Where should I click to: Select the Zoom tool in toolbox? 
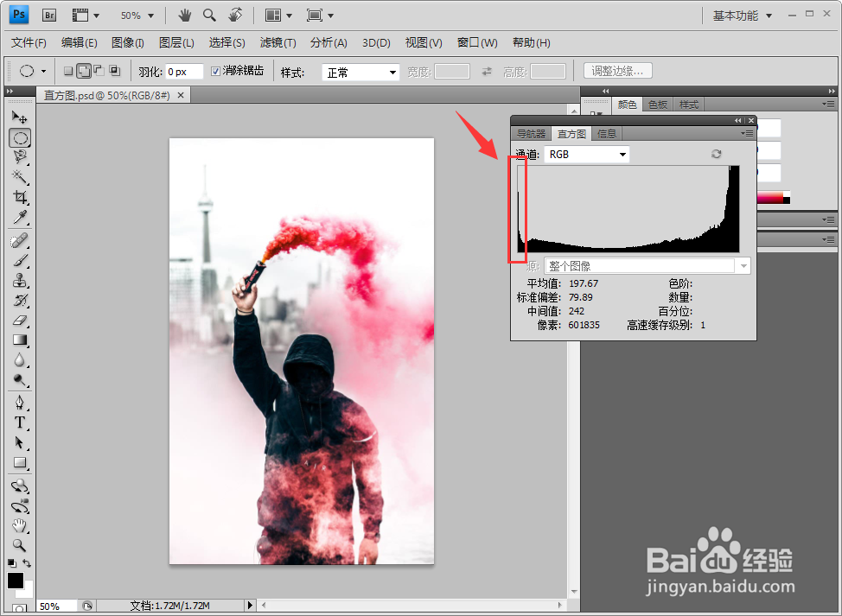click(x=20, y=546)
